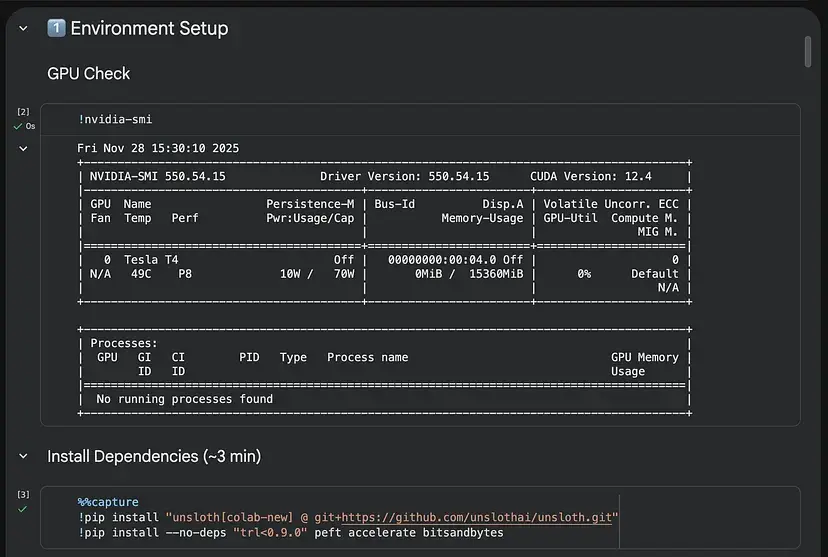The height and width of the screenshot is (557, 828).
Task: Click the green checkmark under cell [2]
Action: 17,126
